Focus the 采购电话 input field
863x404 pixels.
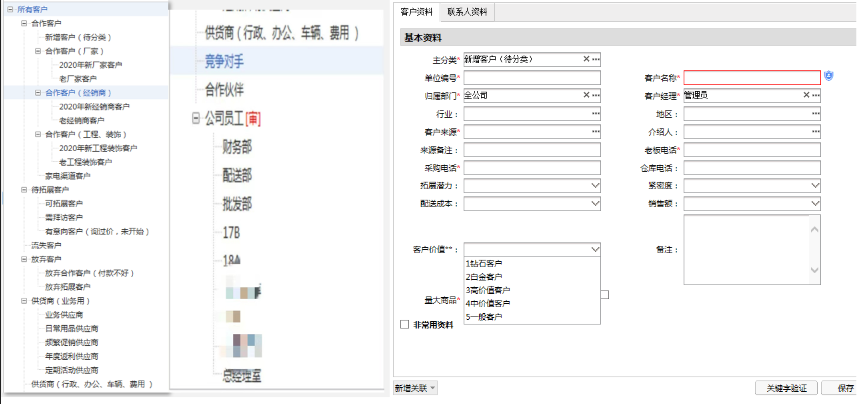coord(532,168)
